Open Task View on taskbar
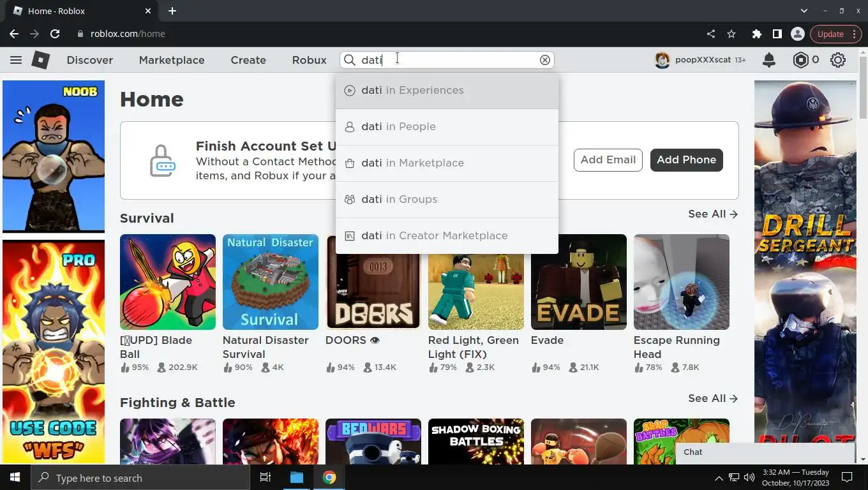The image size is (868, 490). 266,477
